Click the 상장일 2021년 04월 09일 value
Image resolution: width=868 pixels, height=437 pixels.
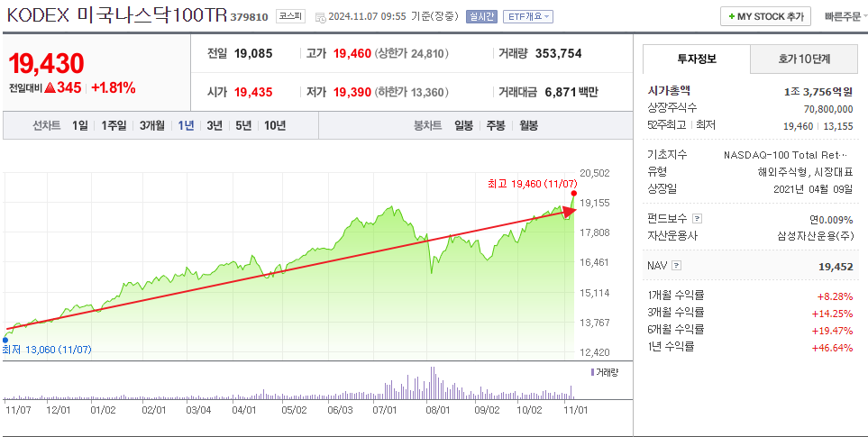[813, 189]
